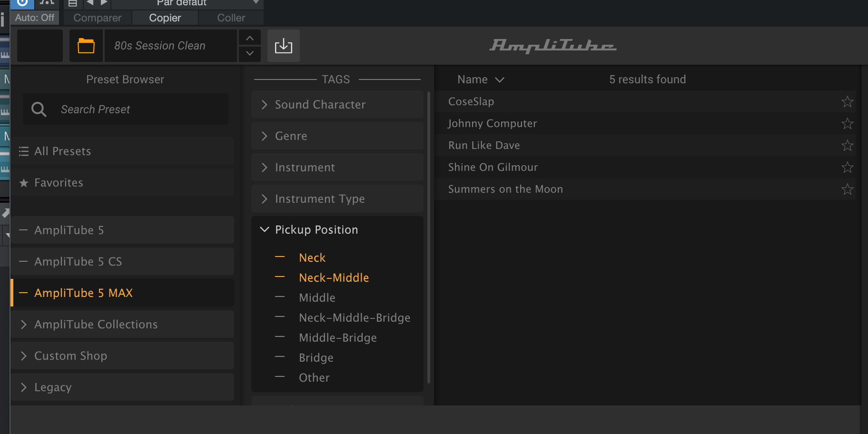Toggle Auto: Off in the plugin header
The width and height of the screenshot is (868, 434).
click(34, 17)
